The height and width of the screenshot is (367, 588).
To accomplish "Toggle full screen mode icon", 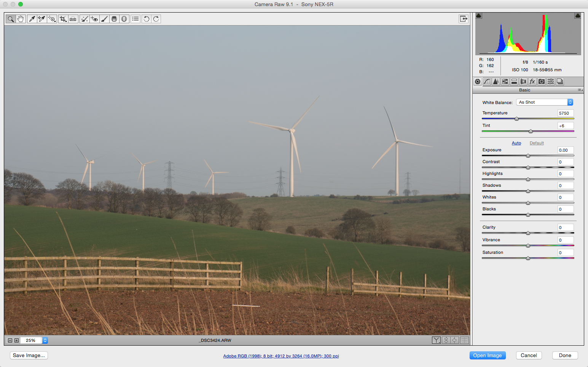I will tap(464, 19).
